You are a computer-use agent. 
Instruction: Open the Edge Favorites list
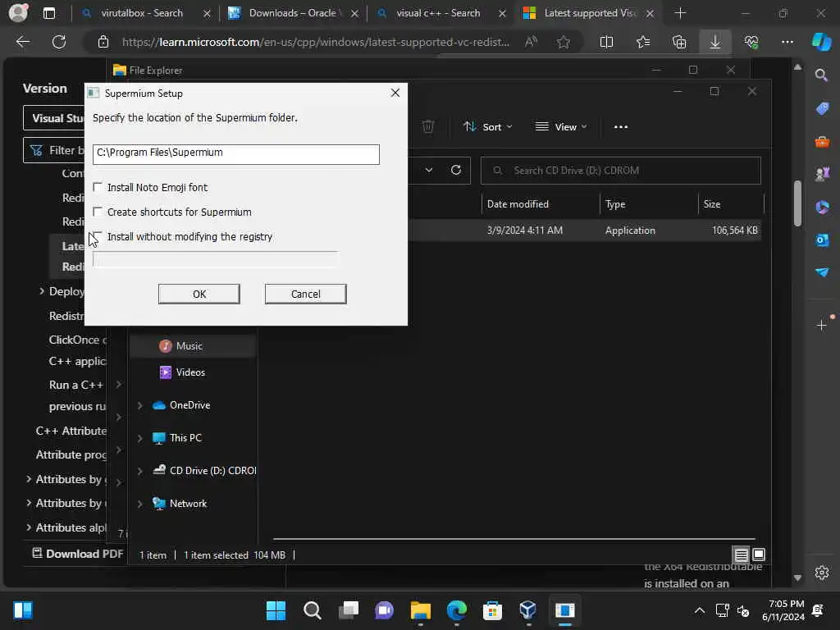click(x=643, y=42)
